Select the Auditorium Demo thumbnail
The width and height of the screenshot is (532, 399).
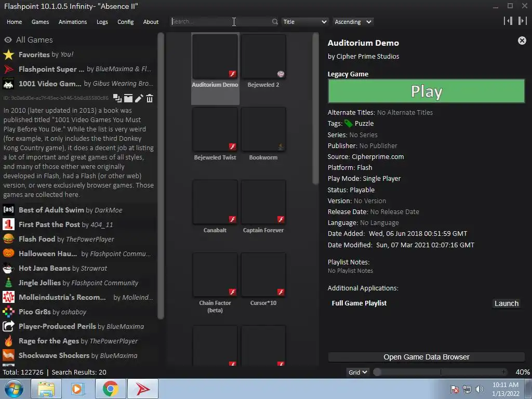(x=215, y=57)
